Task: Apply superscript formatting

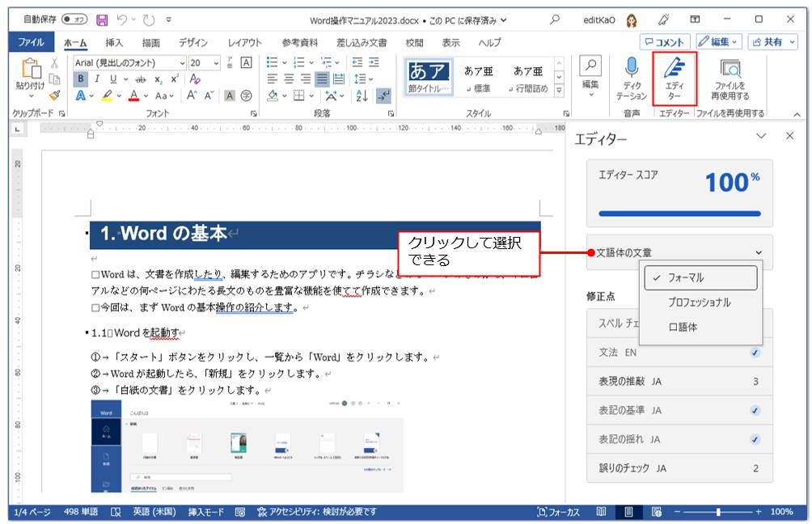Action: click(175, 79)
